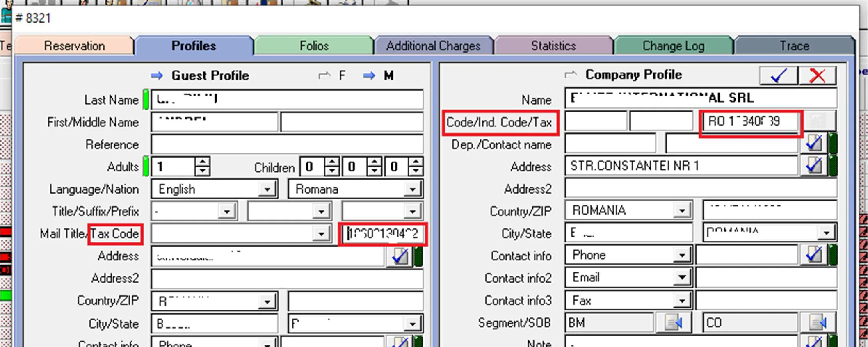Open Contact info type dropdown showing Phone

point(682,255)
